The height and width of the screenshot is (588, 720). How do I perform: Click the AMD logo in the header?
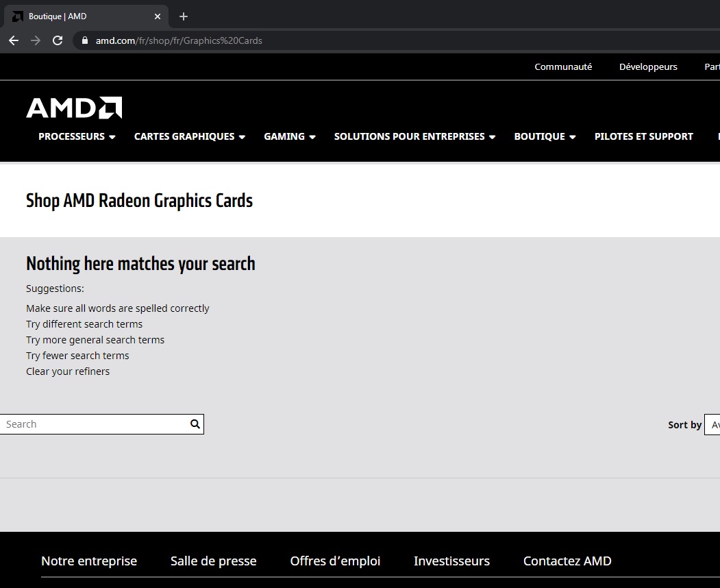point(74,108)
